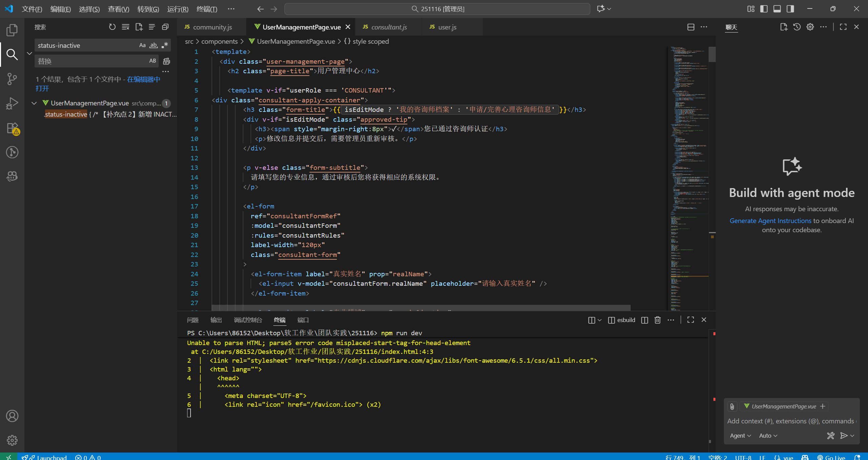Click the Generate Agent Instructions link

[x=770, y=221]
